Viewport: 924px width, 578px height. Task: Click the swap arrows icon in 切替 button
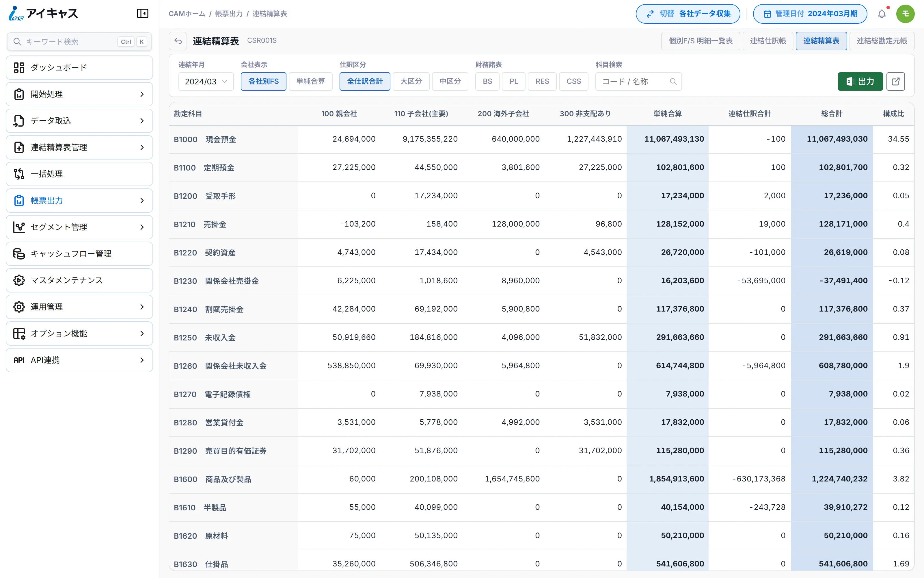(650, 14)
